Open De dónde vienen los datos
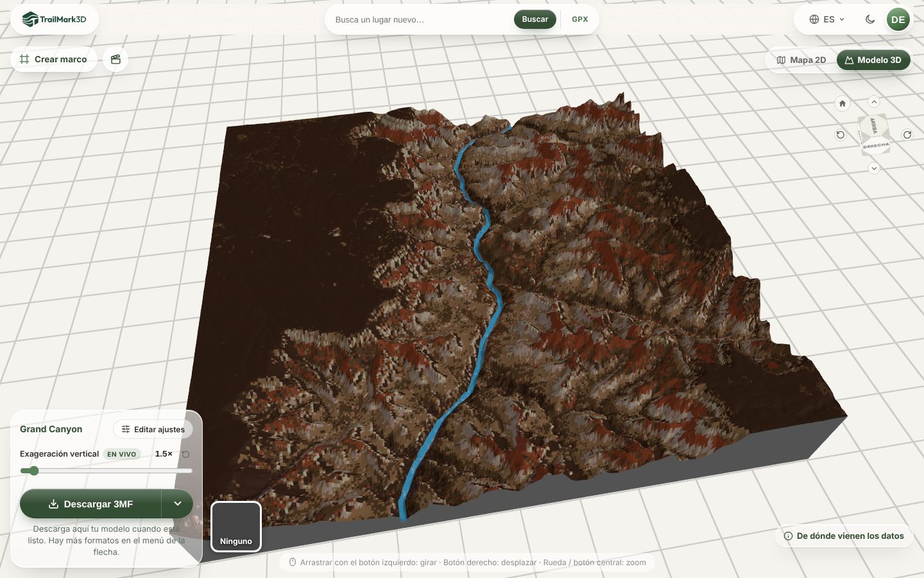The image size is (924, 578). click(844, 536)
